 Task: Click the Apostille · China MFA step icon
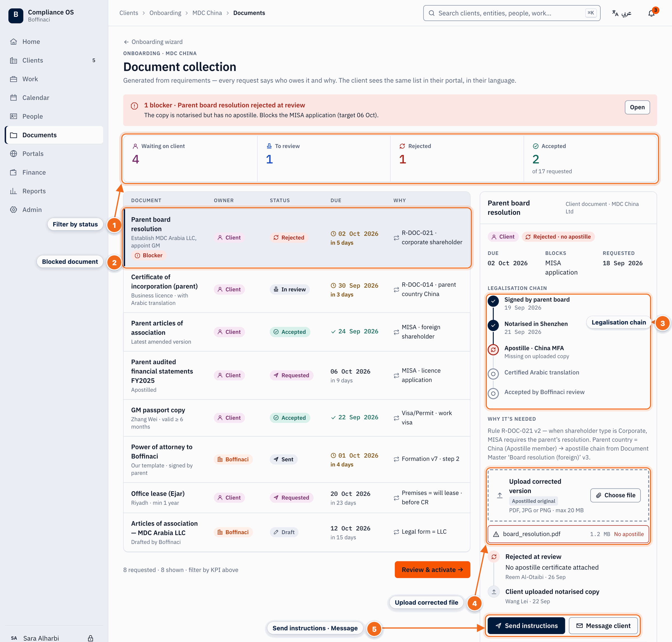click(493, 350)
